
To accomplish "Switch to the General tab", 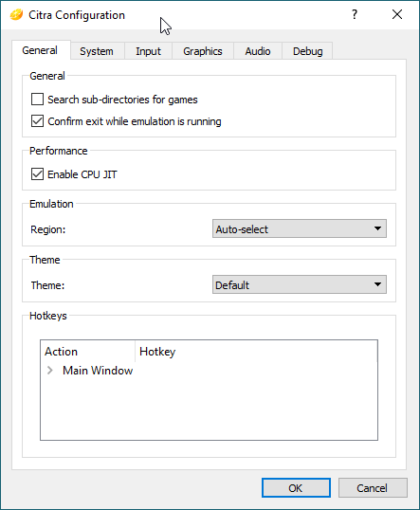I will click(40, 50).
